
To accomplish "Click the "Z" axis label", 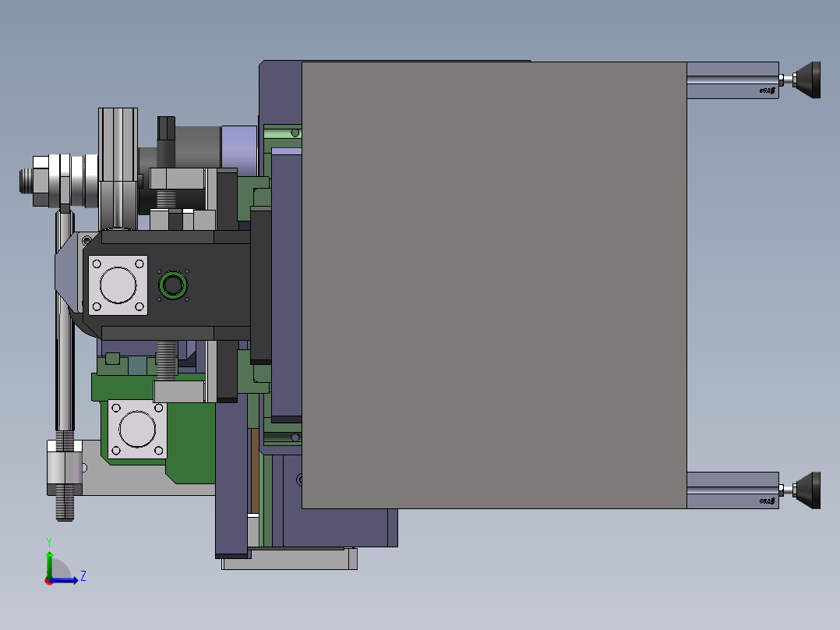I will [83, 576].
